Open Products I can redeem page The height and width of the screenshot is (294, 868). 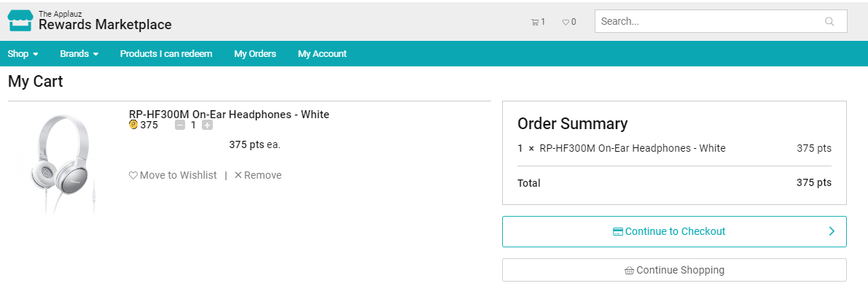click(x=166, y=54)
